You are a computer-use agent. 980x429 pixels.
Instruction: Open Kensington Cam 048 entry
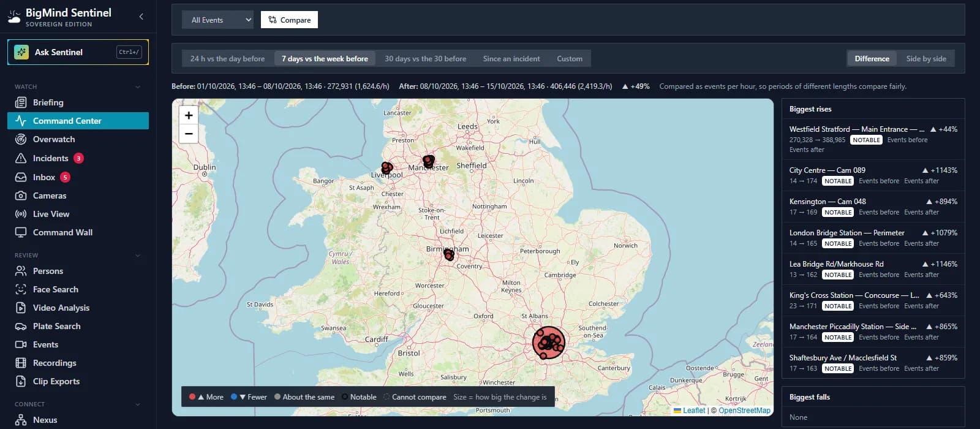click(873, 207)
